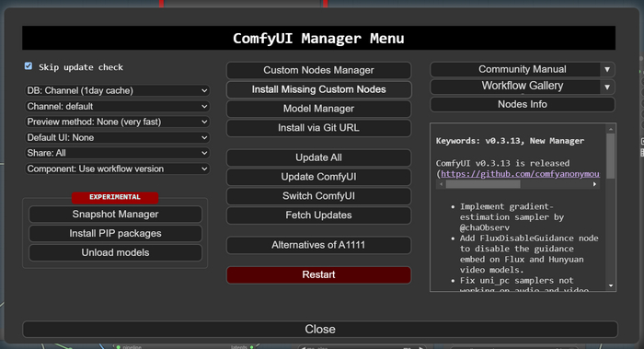The image size is (644, 349).
Task: Open Snapshot Manager
Action: click(x=115, y=215)
